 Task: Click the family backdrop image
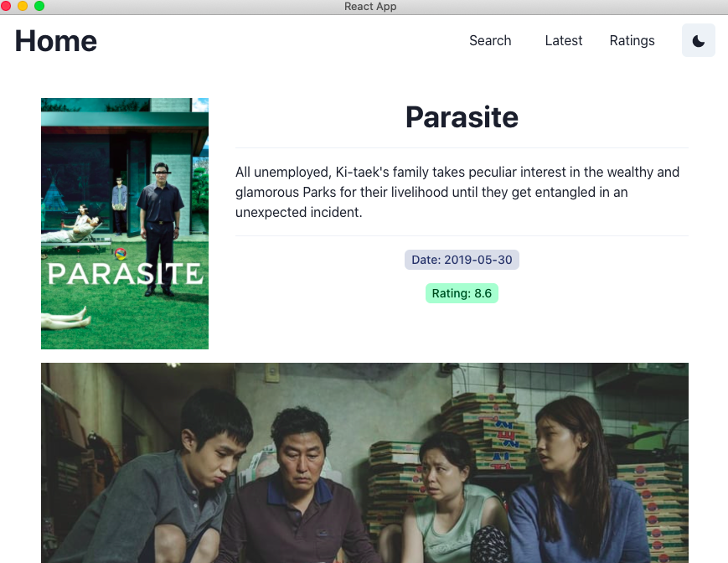click(x=364, y=462)
